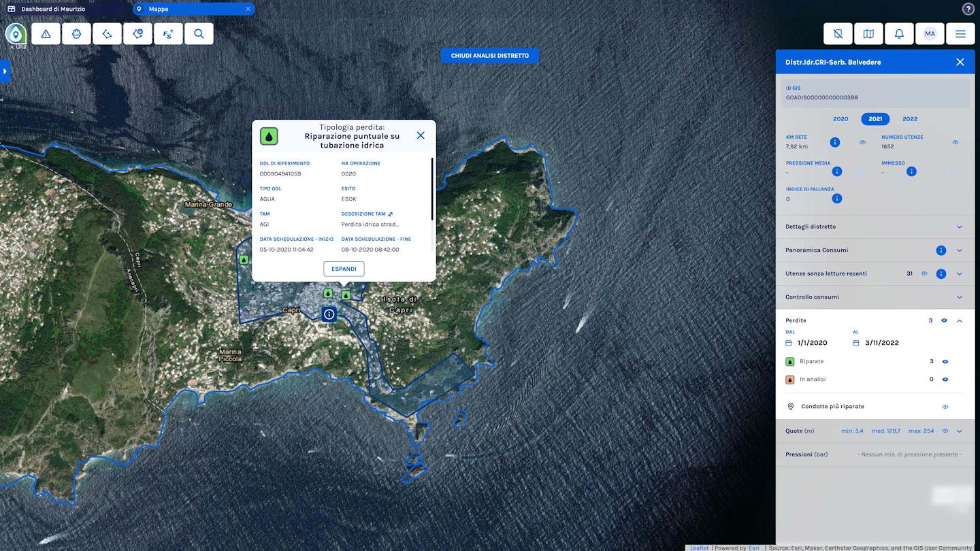Expand the Dettagli distretto section
Viewport: 980px width, 551px height.
tap(960, 227)
